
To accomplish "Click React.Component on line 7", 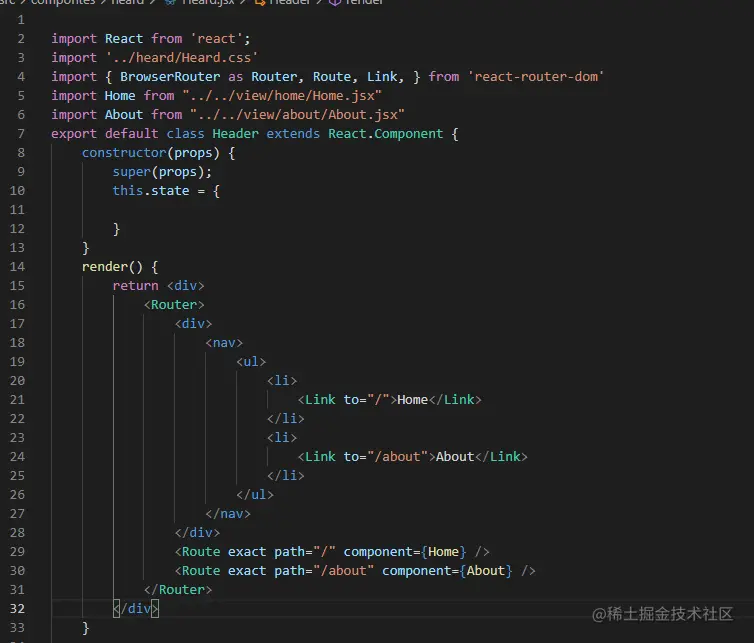I will pos(386,134).
